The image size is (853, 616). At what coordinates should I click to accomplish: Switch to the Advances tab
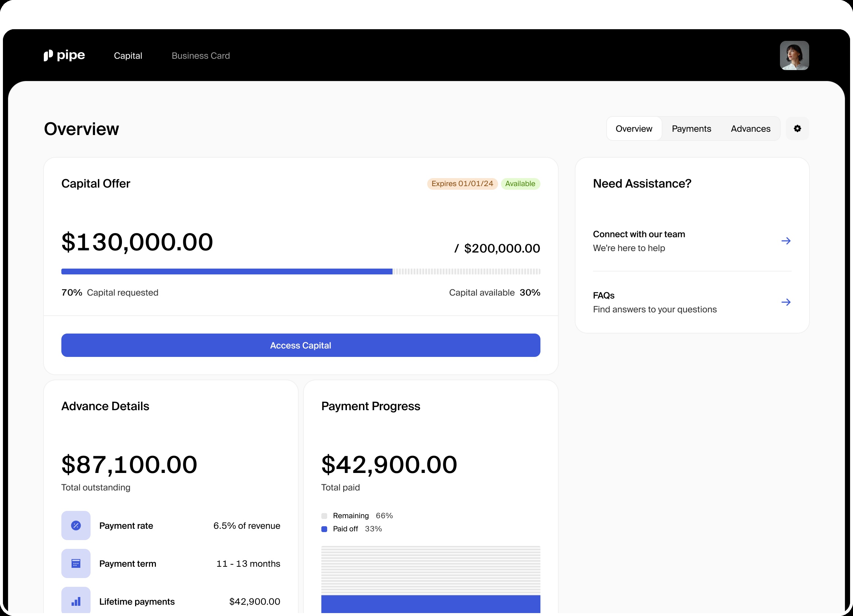(750, 128)
